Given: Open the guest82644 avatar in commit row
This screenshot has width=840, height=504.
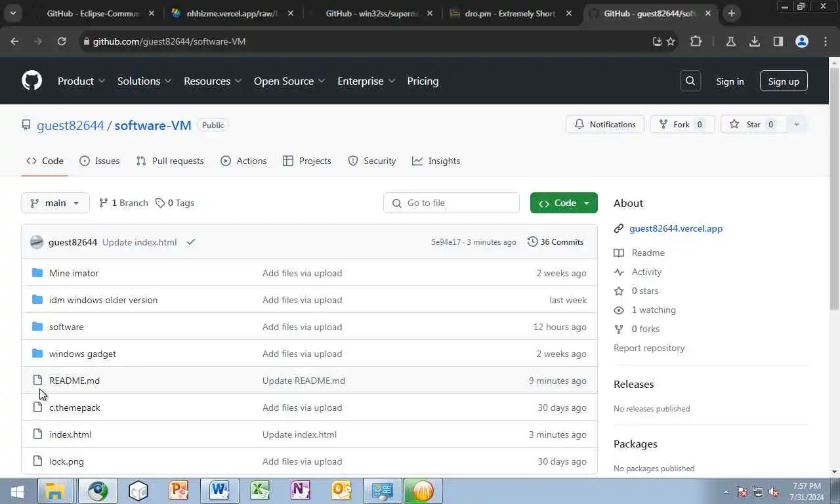Looking at the screenshot, I should (x=37, y=242).
